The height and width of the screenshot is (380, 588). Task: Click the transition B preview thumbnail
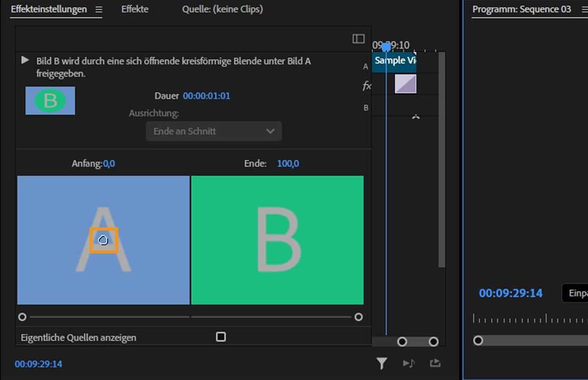50,101
